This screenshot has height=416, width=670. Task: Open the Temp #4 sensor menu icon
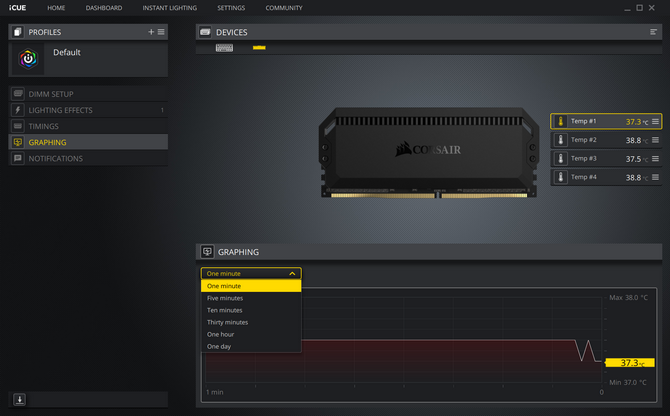[x=655, y=177]
